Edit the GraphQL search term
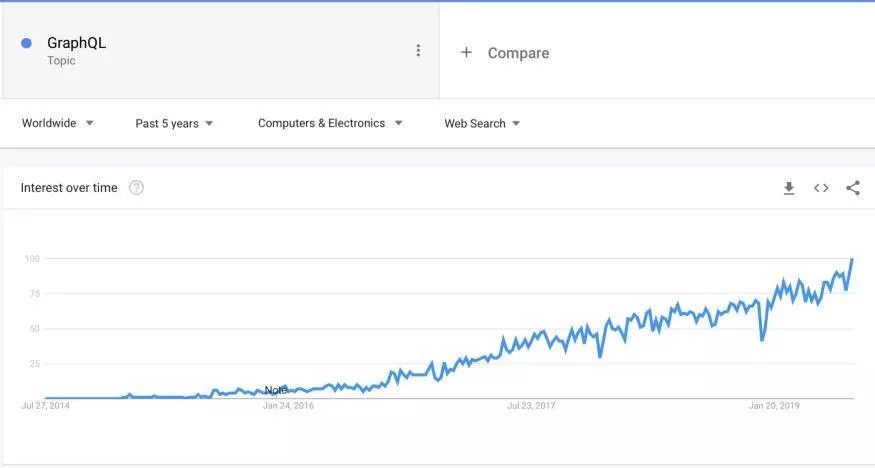The image size is (875, 468). point(76,43)
